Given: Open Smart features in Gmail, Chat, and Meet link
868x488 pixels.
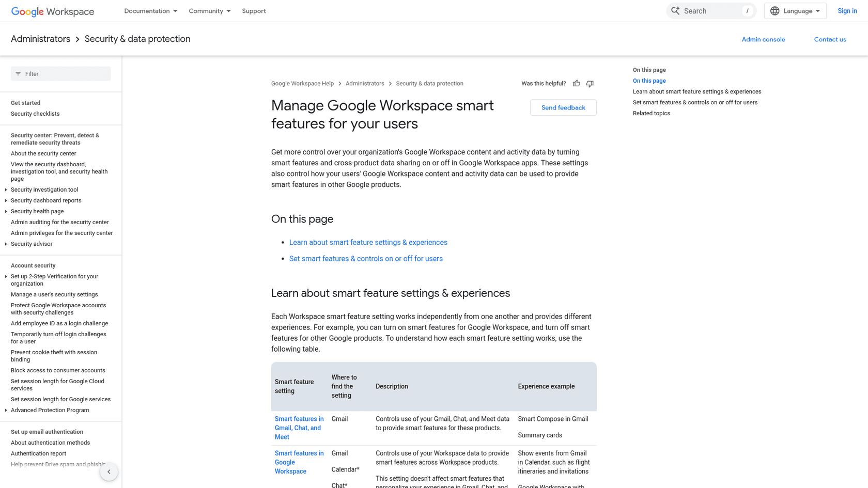Looking at the screenshot, I should pos(299,428).
